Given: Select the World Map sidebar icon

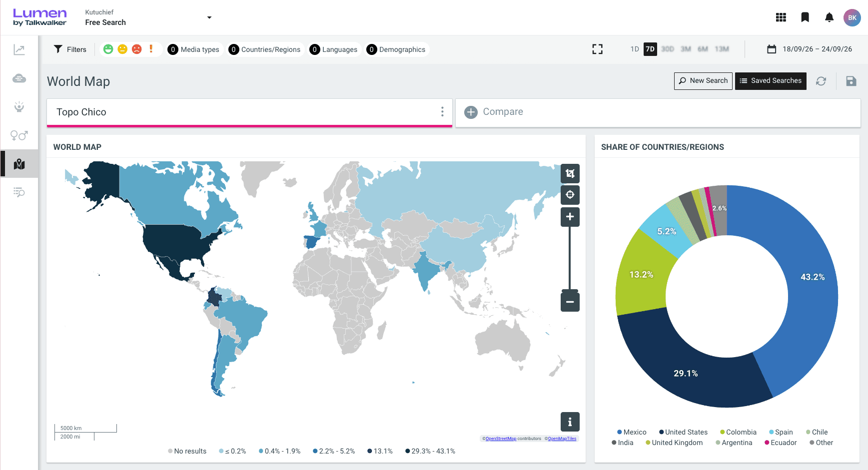Looking at the screenshot, I should [x=19, y=164].
